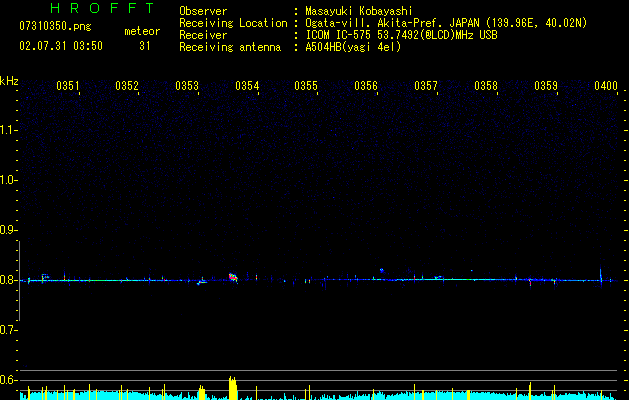Click the 0354 time marker

[x=247, y=86]
